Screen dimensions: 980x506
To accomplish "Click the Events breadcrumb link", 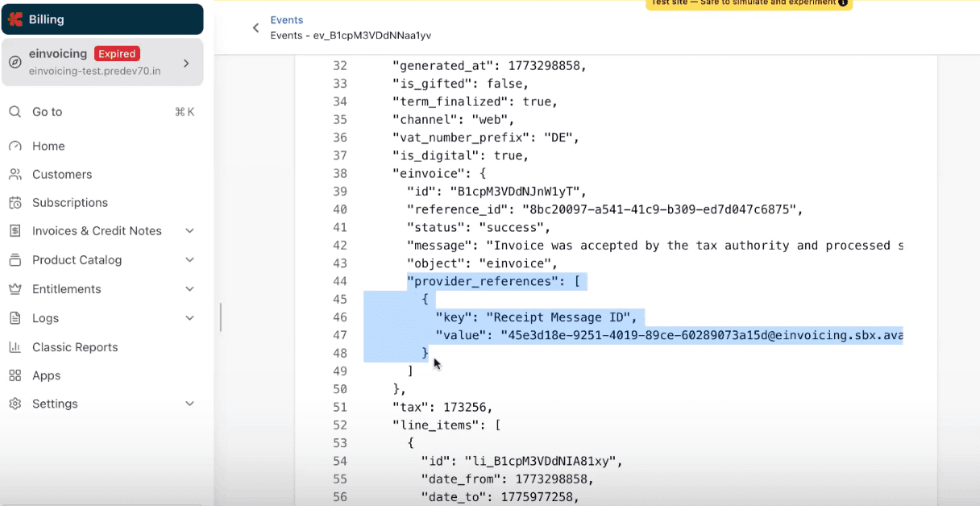I will pyautogui.click(x=287, y=20).
